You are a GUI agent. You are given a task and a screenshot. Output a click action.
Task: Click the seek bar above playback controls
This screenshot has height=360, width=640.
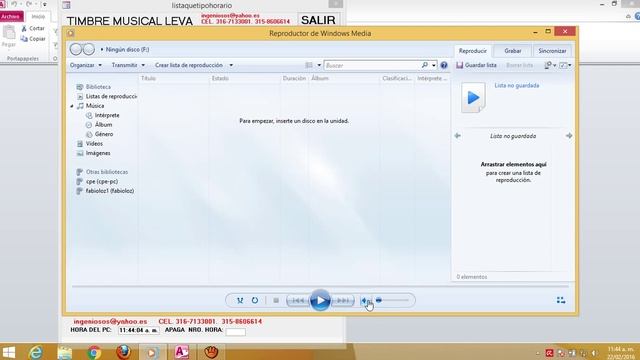click(x=320, y=287)
